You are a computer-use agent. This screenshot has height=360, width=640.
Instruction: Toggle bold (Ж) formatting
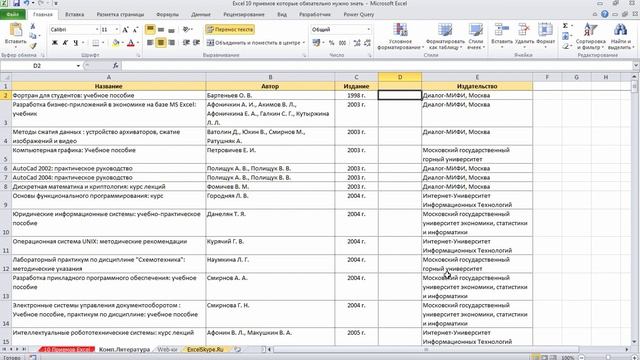(x=55, y=43)
